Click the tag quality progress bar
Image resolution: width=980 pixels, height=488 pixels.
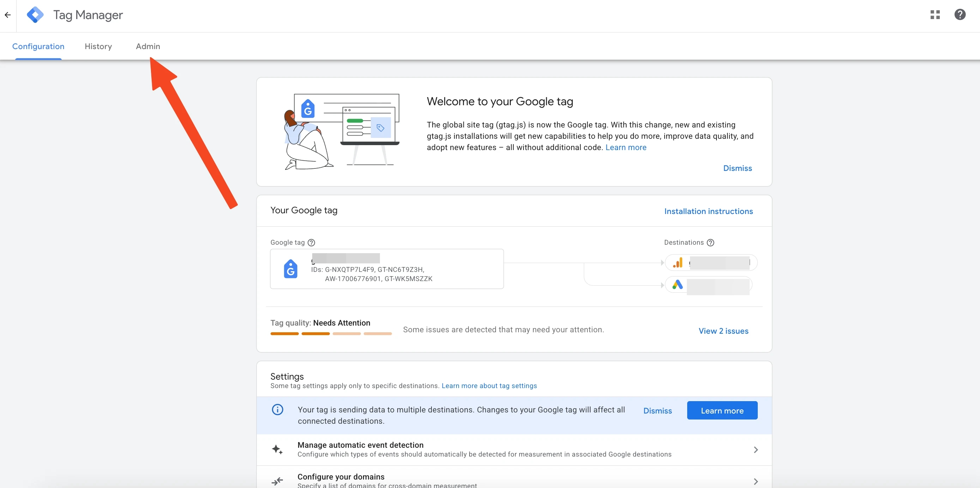tap(331, 334)
